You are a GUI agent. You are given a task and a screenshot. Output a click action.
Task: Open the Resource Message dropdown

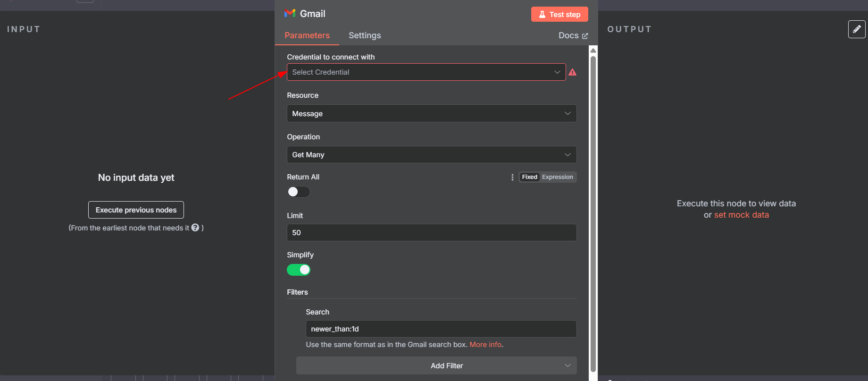(432, 113)
